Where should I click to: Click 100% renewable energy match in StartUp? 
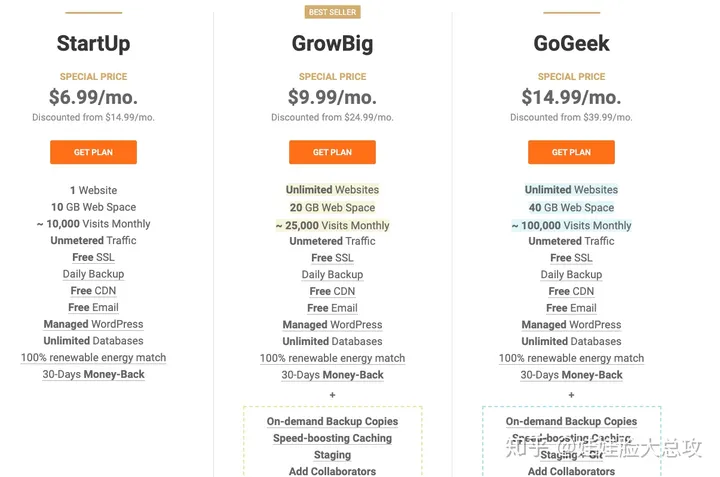(93, 358)
